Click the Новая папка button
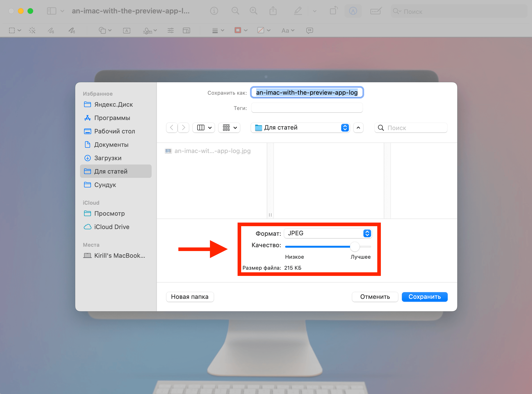Viewport: 532px width, 394px height. (190, 297)
